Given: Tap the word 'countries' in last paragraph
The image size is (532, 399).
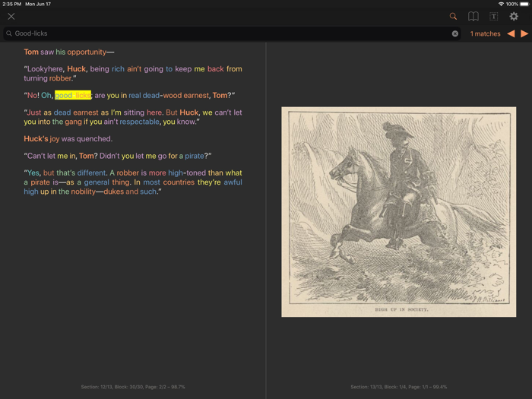Looking at the screenshot, I should pyautogui.click(x=179, y=182).
